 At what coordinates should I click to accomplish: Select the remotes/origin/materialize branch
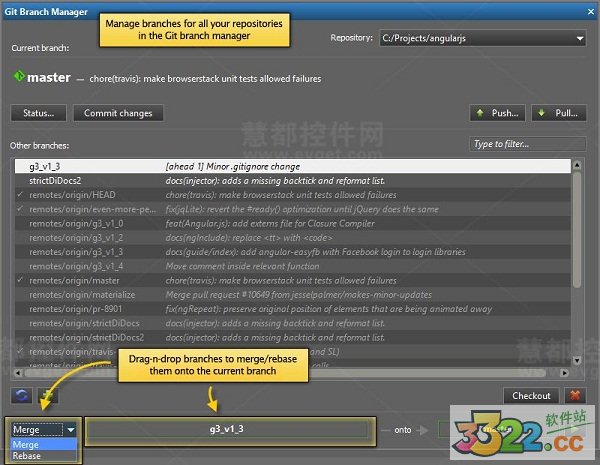(x=293, y=295)
